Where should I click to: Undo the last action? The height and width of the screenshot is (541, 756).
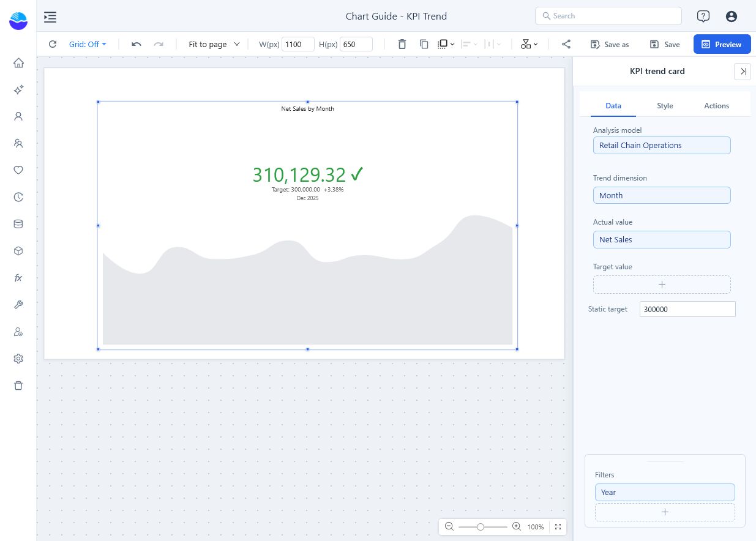pyautogui.click(x=137, y=44)
